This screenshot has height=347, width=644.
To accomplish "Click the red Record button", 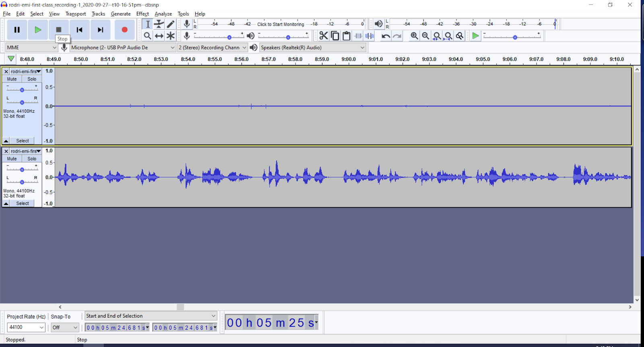I will coord(124,30).
